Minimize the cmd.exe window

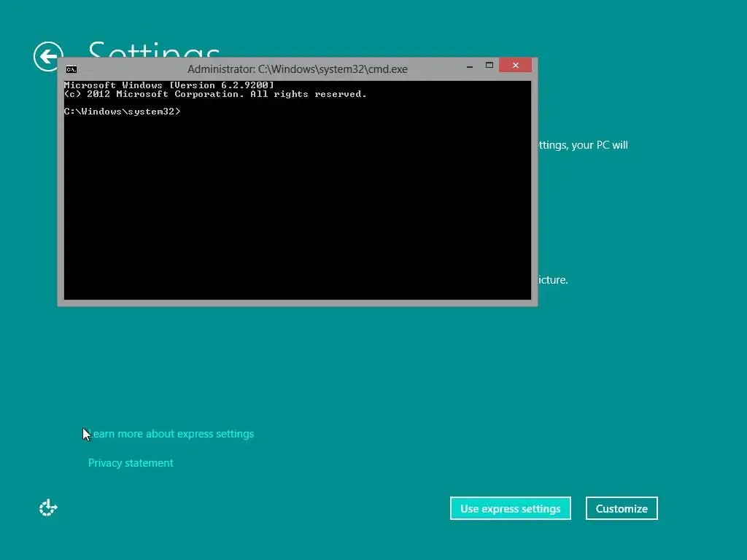470,66
